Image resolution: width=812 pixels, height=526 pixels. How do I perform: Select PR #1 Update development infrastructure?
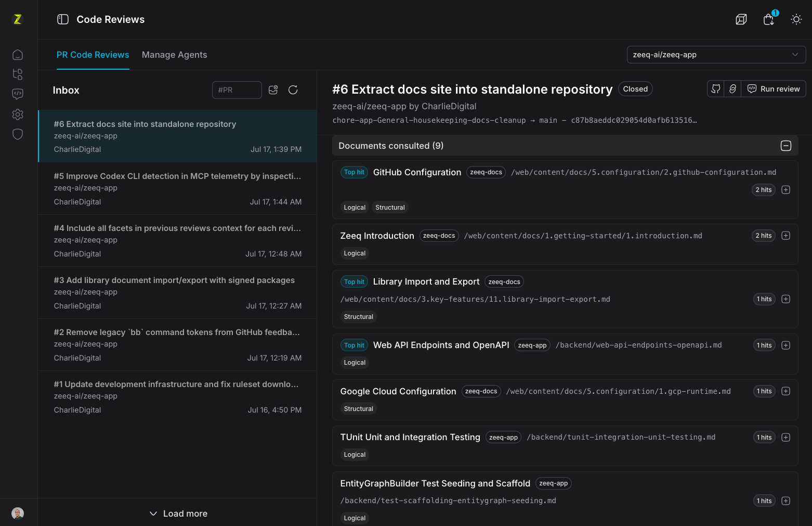(178, 396)
